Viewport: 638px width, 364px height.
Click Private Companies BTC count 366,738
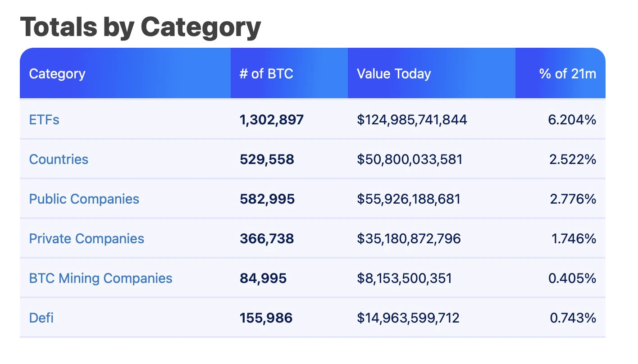point(267,239)
